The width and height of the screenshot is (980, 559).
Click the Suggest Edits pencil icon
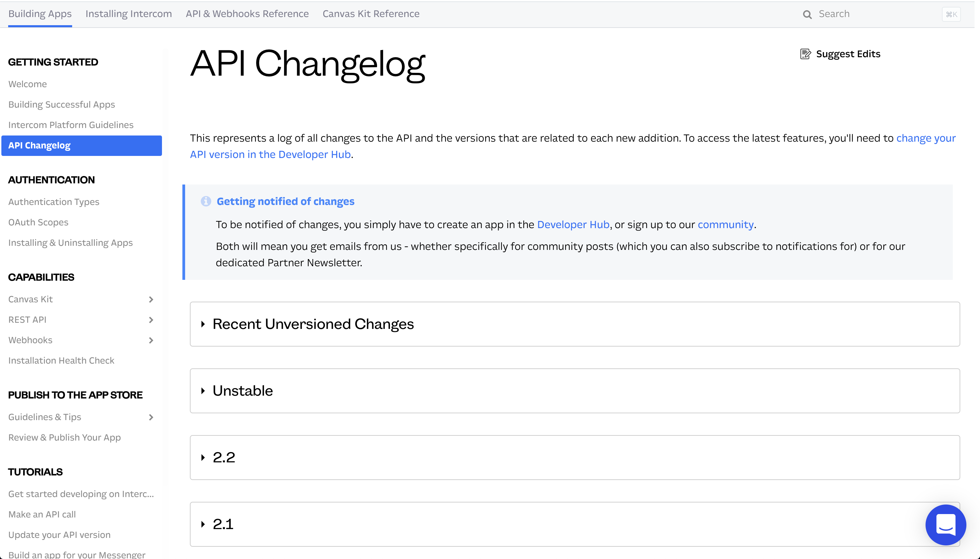tap(805, 54)
